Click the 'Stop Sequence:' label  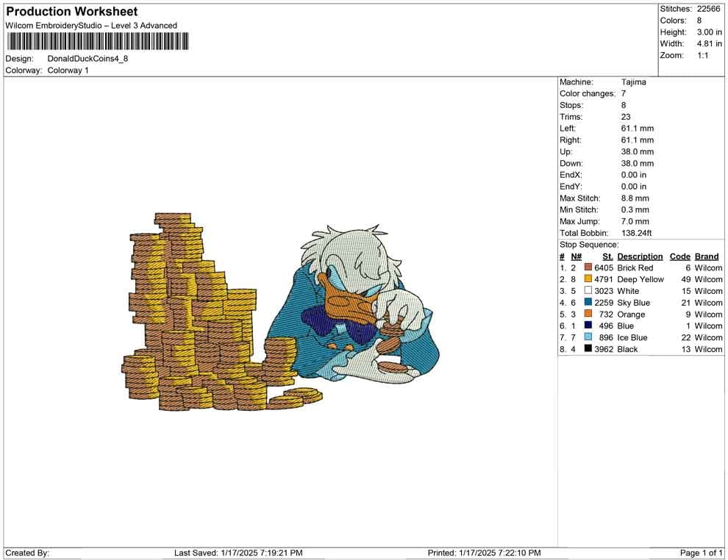coord(589,245)
